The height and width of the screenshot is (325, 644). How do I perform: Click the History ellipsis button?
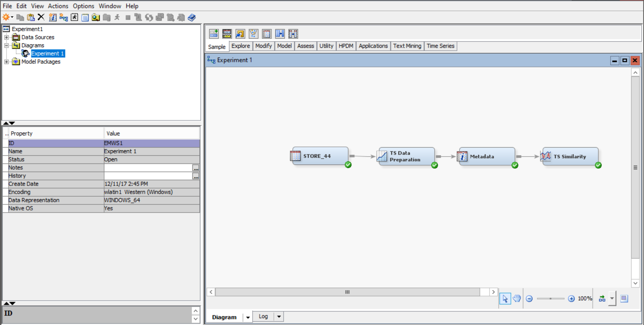click(196, 176)
